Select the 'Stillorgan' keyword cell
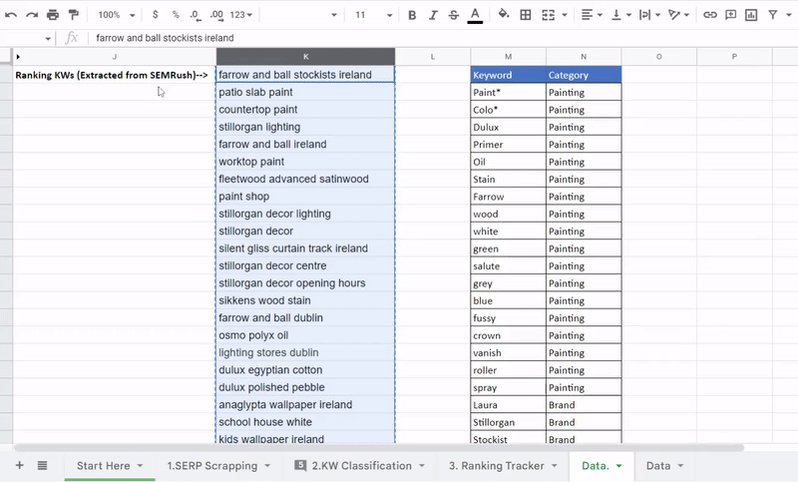798x482 pixels. point(508,422)
